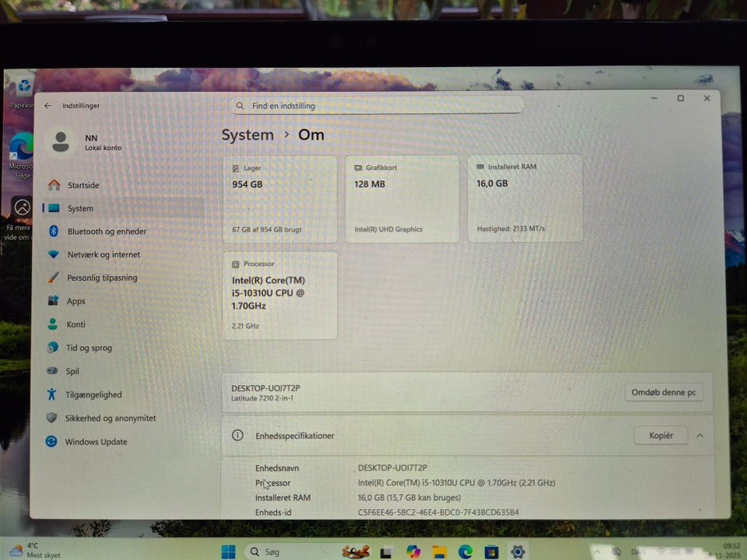The height and width of the screenshot is (560, 747).
Task: Collapse the Enhedsspecifikationer section chevron
Action: tap(700, 436)
